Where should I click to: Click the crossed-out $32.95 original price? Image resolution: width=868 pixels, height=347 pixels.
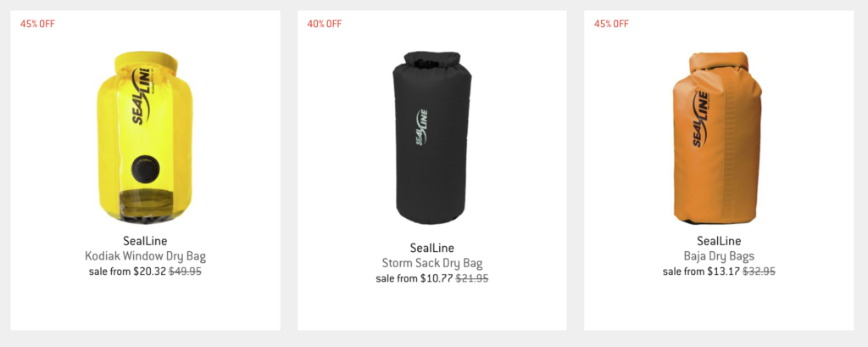coord(759,271)
